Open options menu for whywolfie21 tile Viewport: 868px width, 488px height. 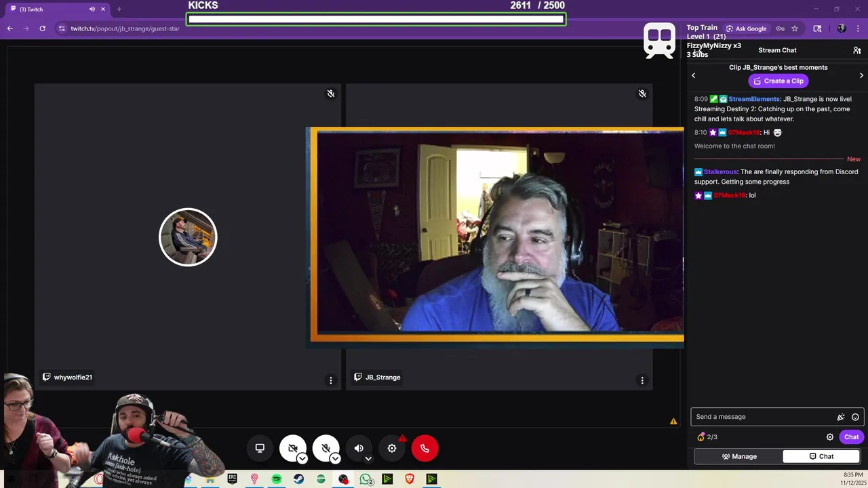tap(331, 381)
